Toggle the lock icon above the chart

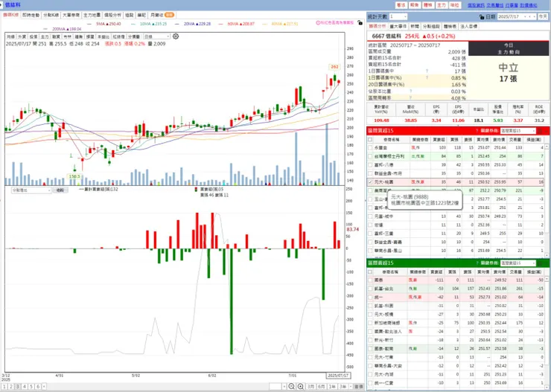[x=360, y=23]
